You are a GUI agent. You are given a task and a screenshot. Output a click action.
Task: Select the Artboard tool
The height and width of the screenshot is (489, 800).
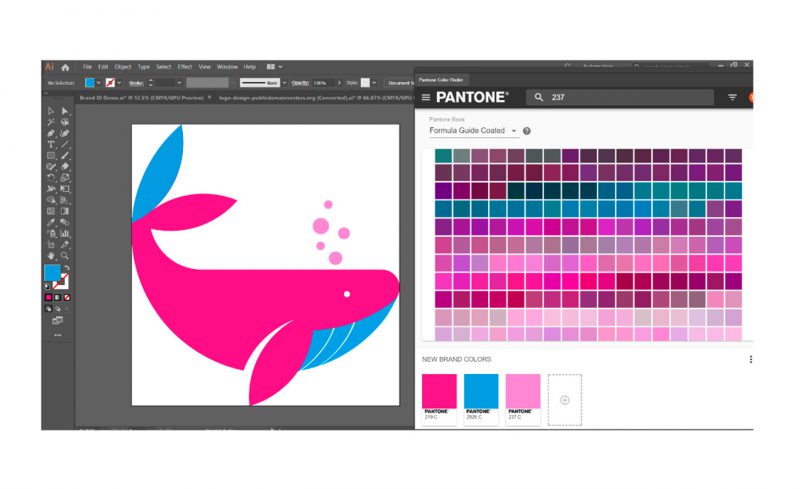pyautogui.click(x=51, y=244)
